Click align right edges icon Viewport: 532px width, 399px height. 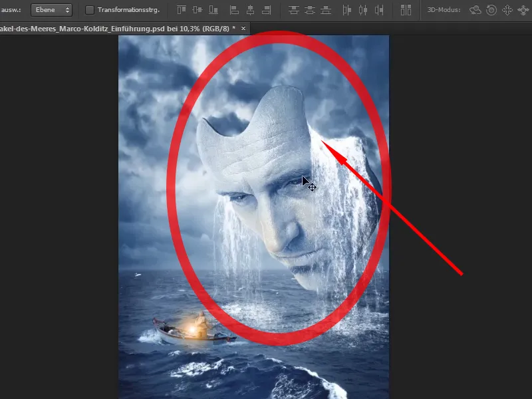[x=267, y=10]
